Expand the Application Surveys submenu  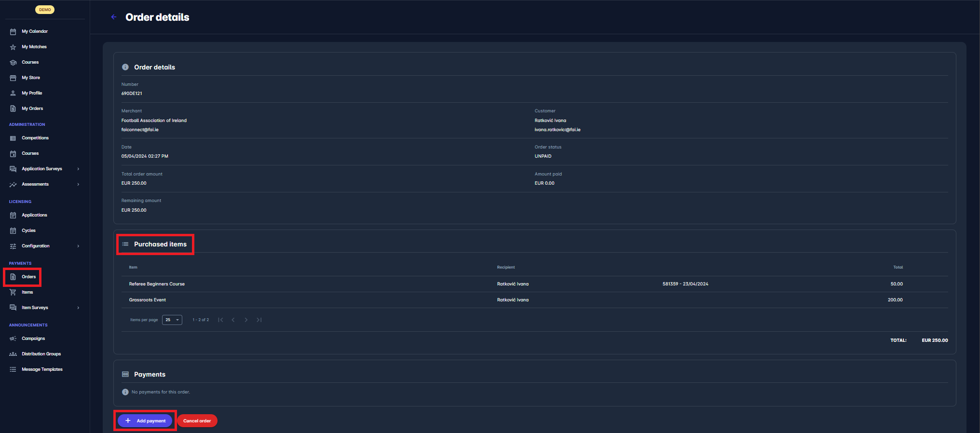coord(78,169)
